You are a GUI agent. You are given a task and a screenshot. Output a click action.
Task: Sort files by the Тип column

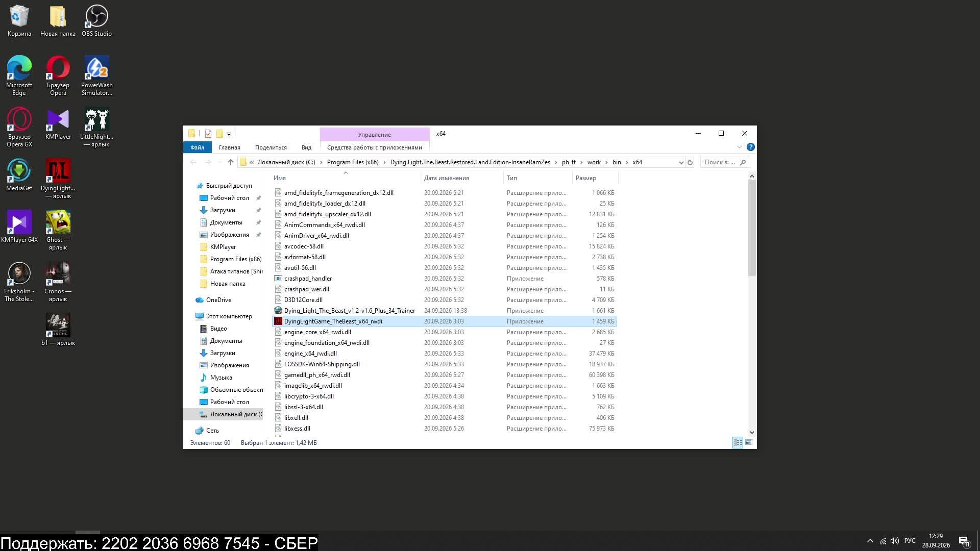538,178
